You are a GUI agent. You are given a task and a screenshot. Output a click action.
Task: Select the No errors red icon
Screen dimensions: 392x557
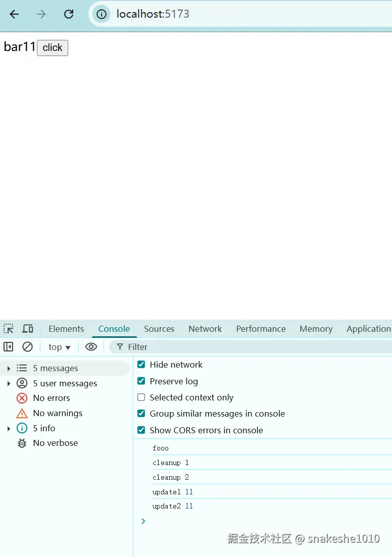[x=22, y=398]
